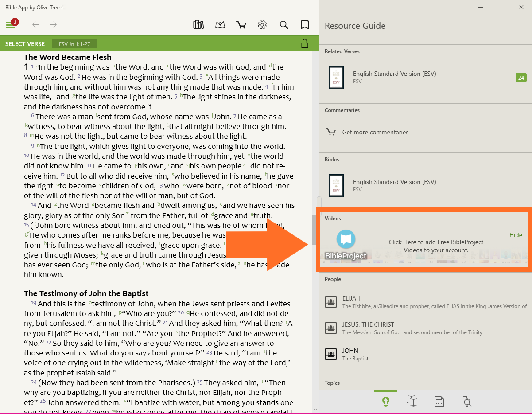Viewport: 532px width, 414px height.
Task: Click the main text vertical scrollbar thumb
Action: pos(314,222)
